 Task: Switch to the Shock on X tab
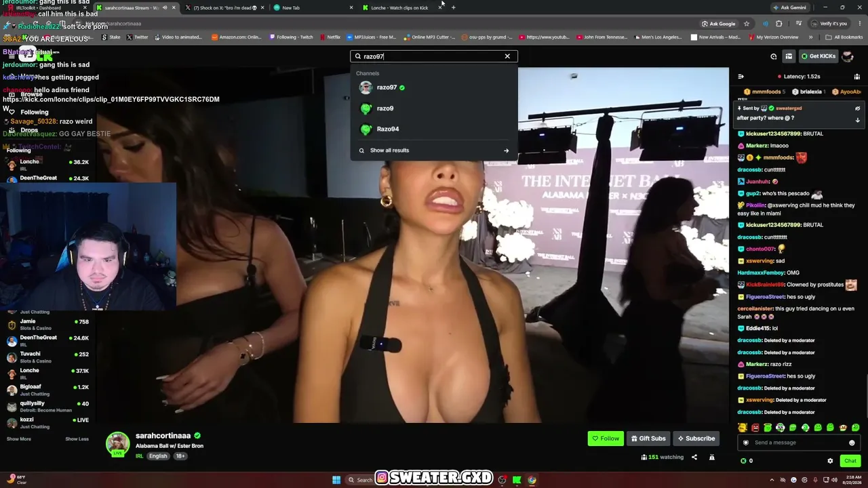point(224,7)
